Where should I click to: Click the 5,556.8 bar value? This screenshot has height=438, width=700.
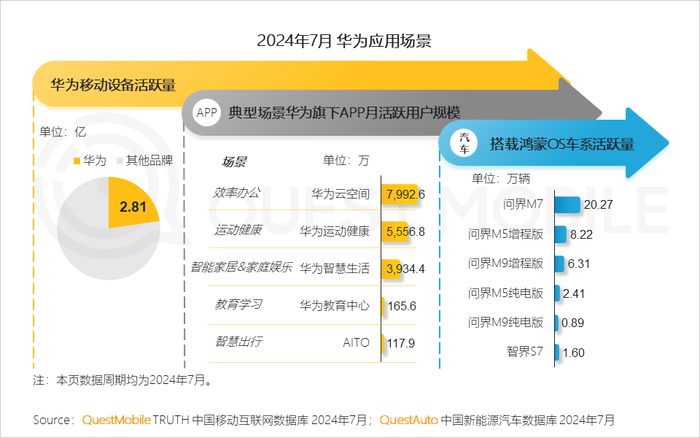point(405,232)
